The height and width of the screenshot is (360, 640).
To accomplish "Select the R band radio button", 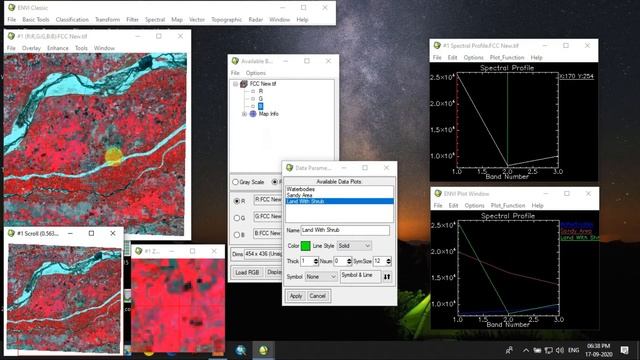I will point(237,201).
